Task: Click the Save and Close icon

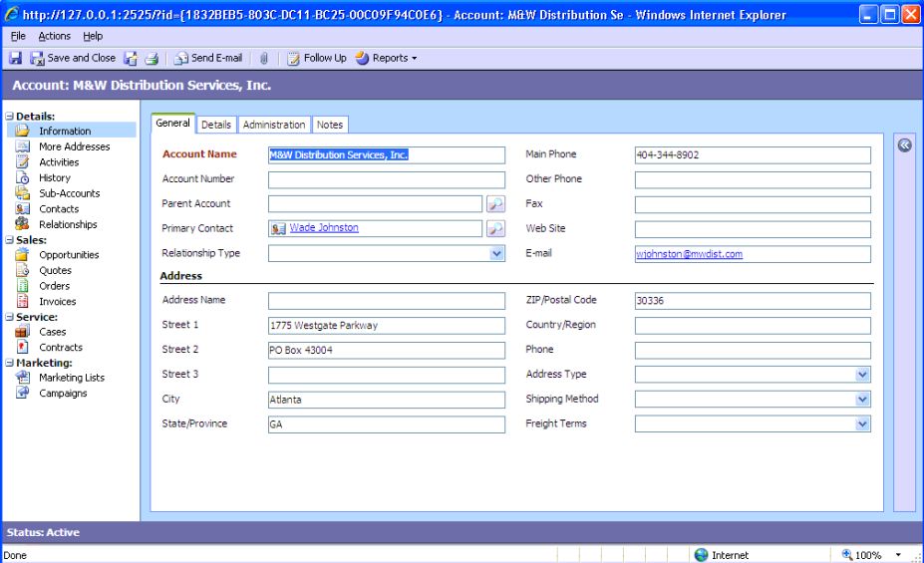Action: [x=37, y=58]
